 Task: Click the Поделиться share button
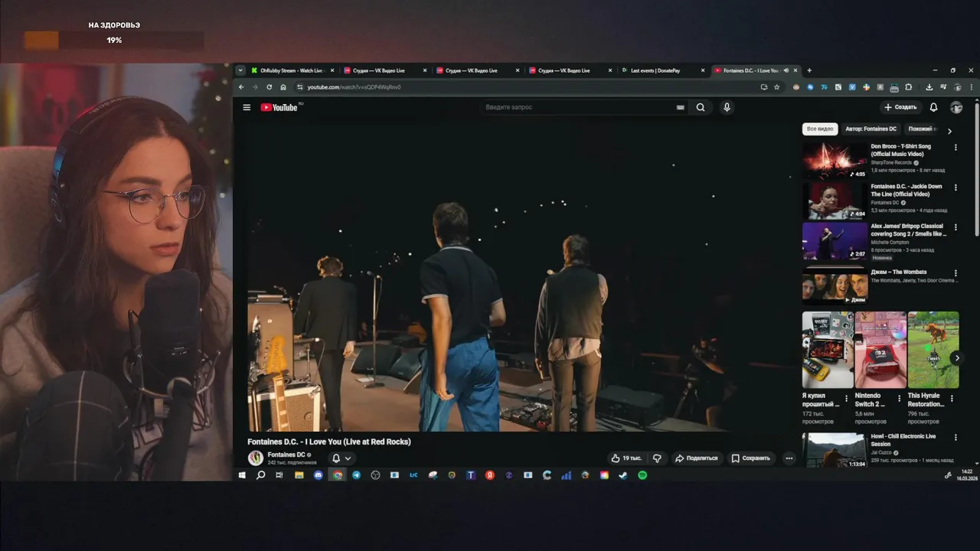tap(696, 458)
